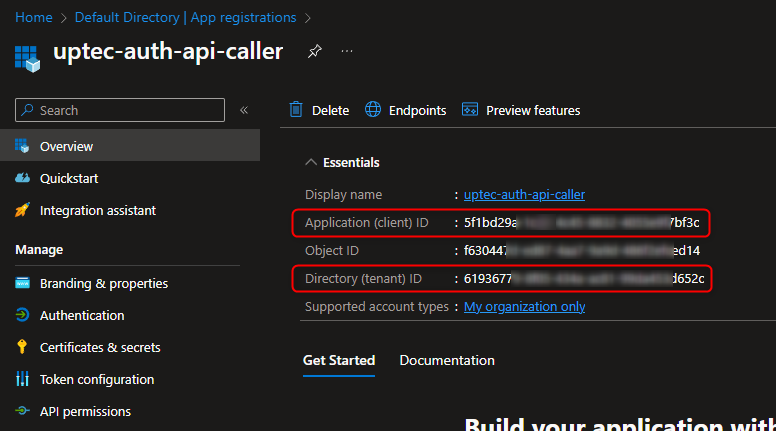Open Integration assistant rocket item
The image size is (776, 431).
(x=97, y=210)
